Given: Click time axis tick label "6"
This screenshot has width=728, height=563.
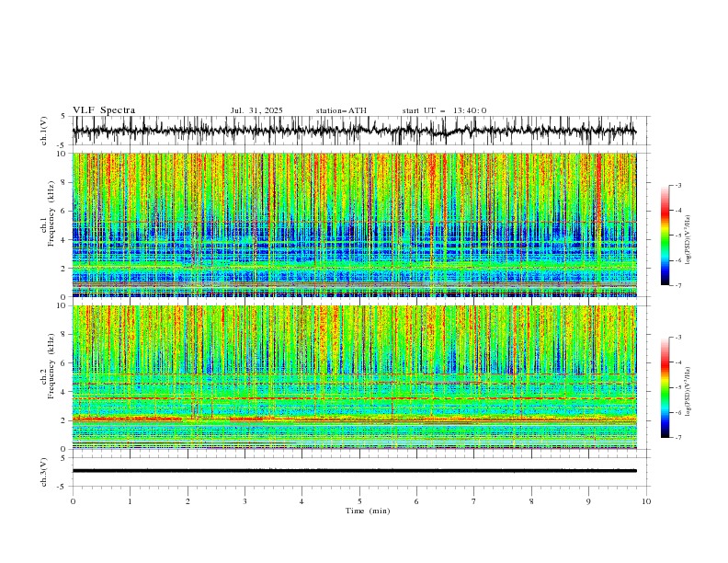Looking at the screenshot, I should pos(416,501).
